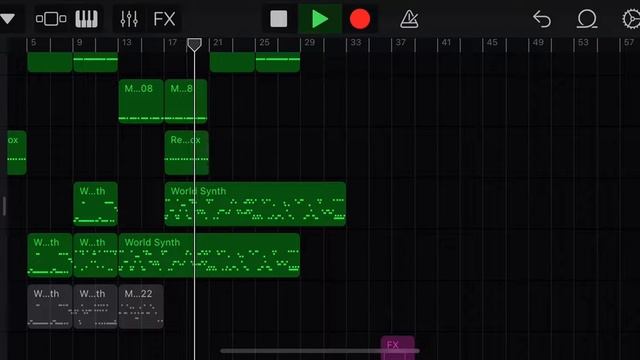
Task: Grab the horizontal scroll indicator at bottom
Action: click(320, 351)
